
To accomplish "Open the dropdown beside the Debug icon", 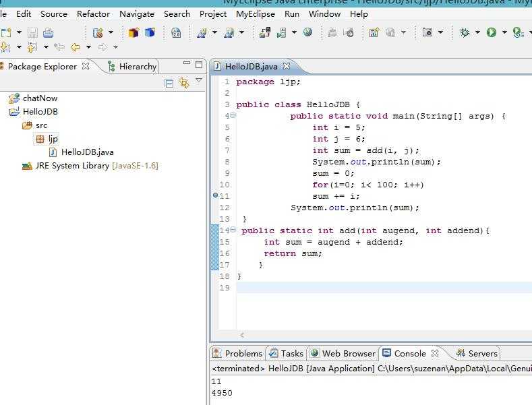I will point(477,32).
